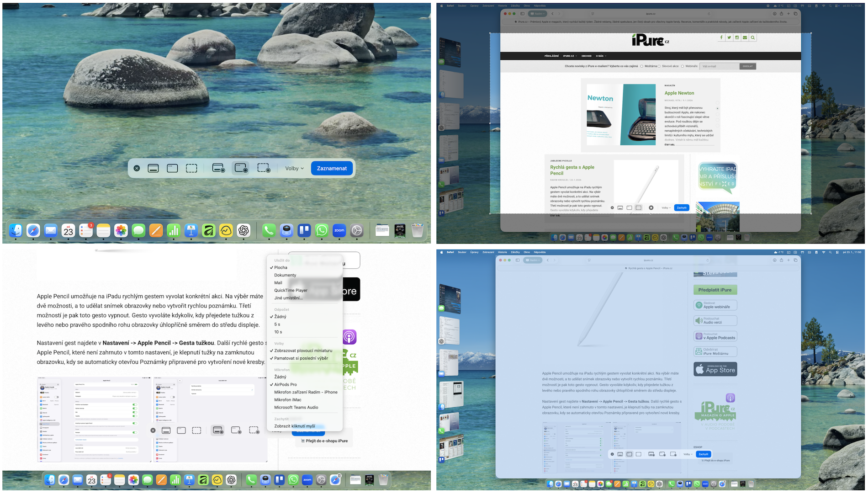The width and height of the screenshot is (868, 494).
Task: Open the Facebook icon in iPure header
Action: tap(721, 37)
